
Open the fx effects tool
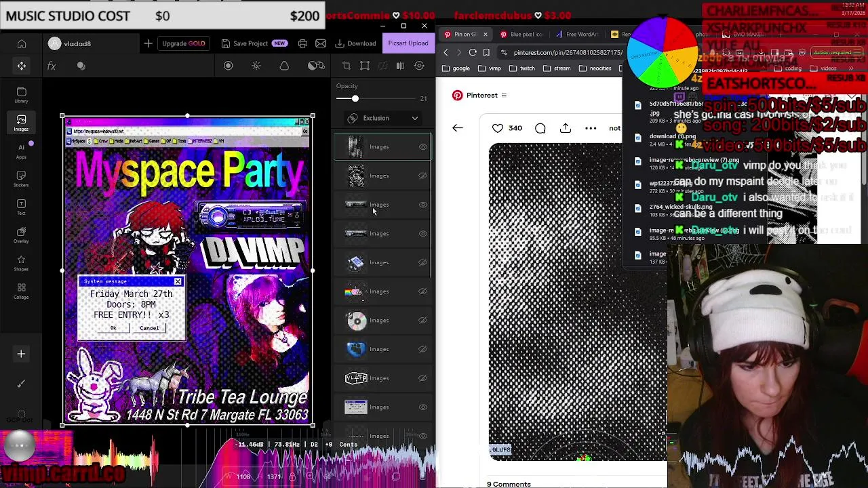[x=52, y=66]
